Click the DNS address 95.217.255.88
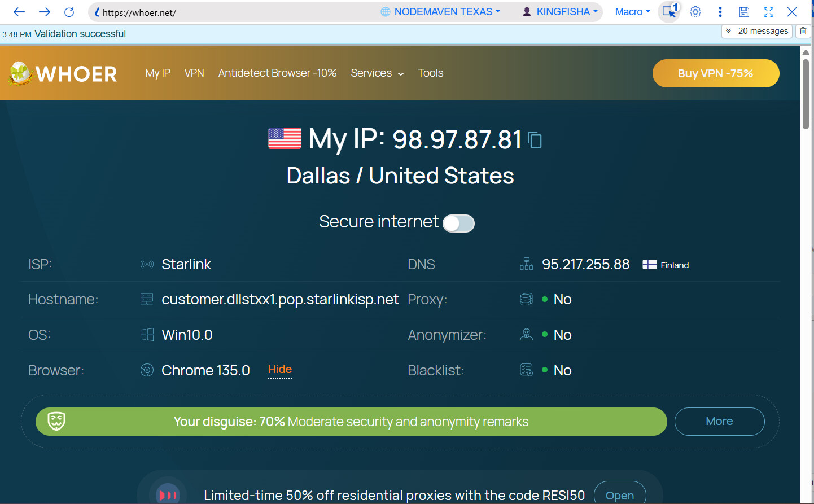This screenshot has height=504, width=814. click(585, 264)
